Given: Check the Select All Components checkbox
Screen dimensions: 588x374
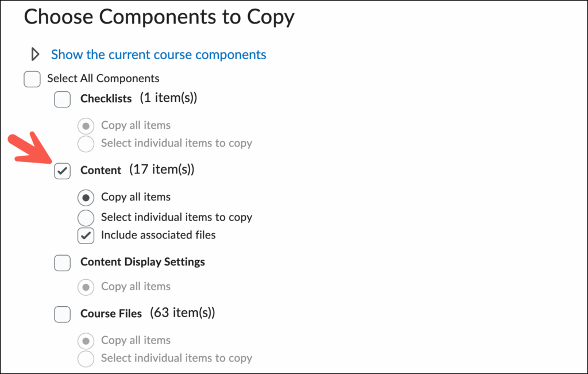Looking at the screenshot, I should 32,79.
